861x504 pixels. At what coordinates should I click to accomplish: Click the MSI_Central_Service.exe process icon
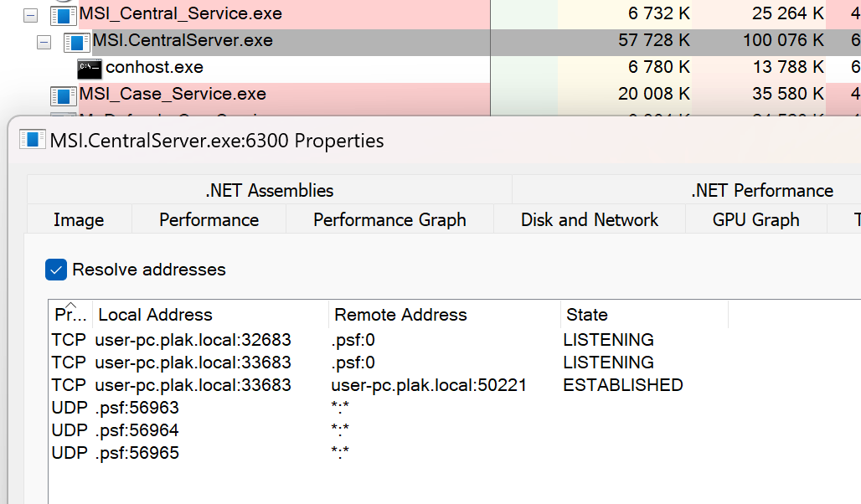63,14
